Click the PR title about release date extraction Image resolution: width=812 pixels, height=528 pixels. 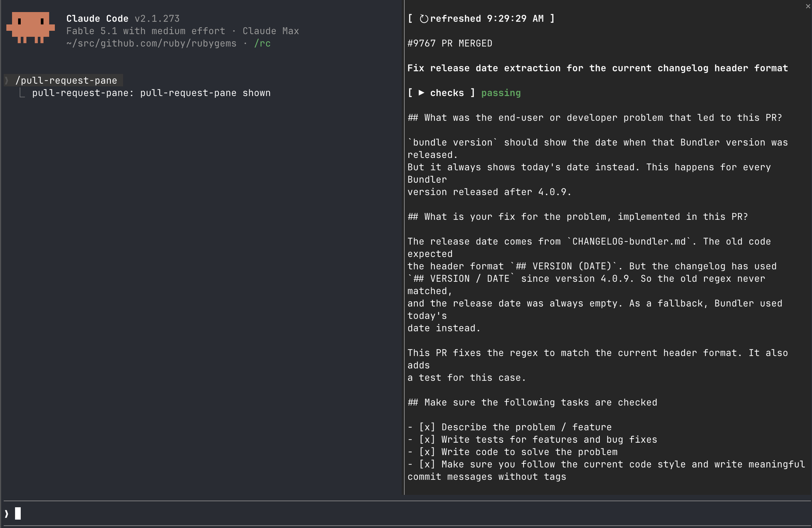tap(598, 68)
